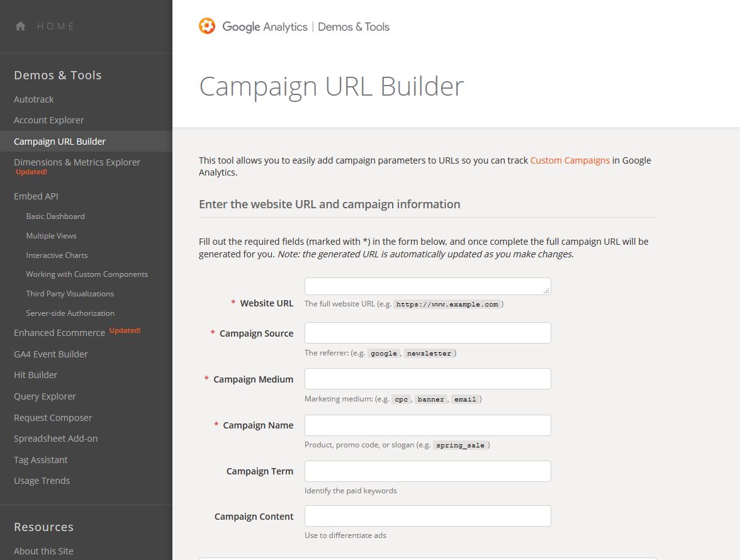740x560 pixels.
Task: Open Third Party Visualizations demo
Action: (x=70, y=294)
